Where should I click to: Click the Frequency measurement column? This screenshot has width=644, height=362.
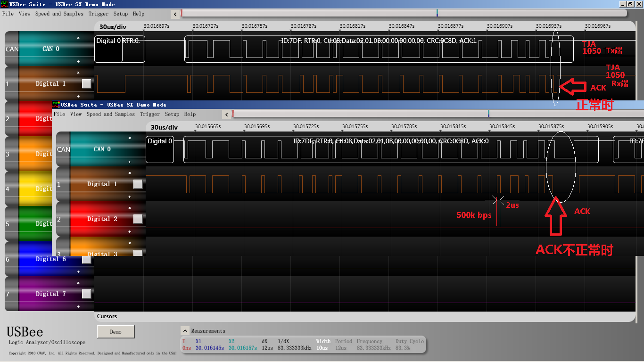click(x=374, y=345)
